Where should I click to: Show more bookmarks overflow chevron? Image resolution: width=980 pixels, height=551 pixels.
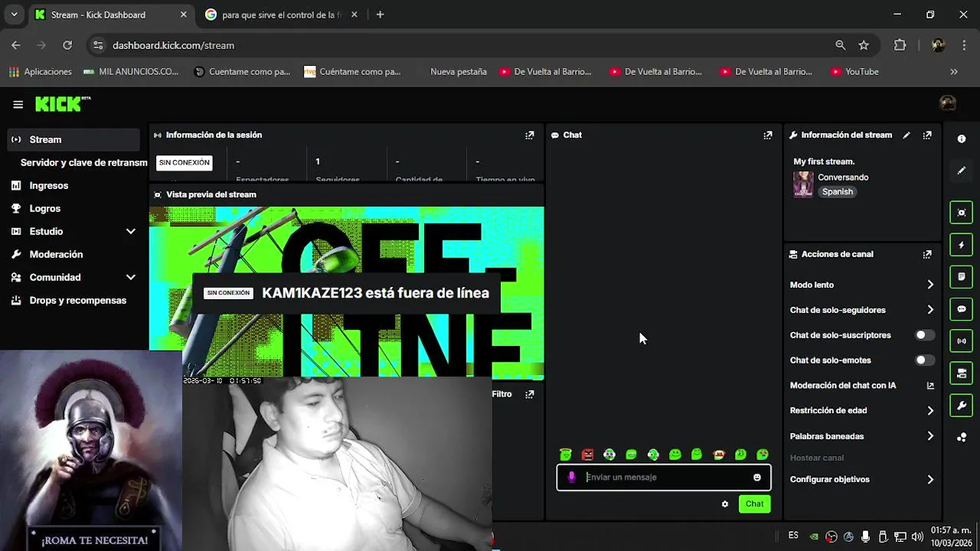(954, 72)
